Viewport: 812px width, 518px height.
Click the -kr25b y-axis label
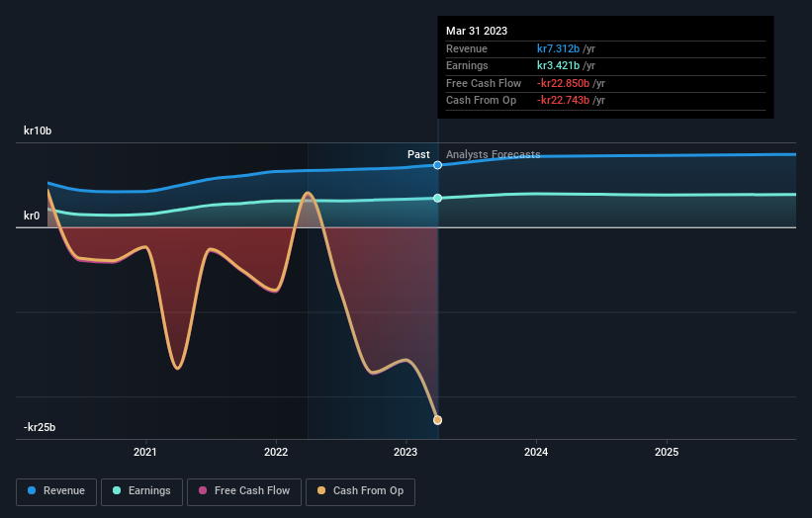pyautogui.click(x=40, y=427)
